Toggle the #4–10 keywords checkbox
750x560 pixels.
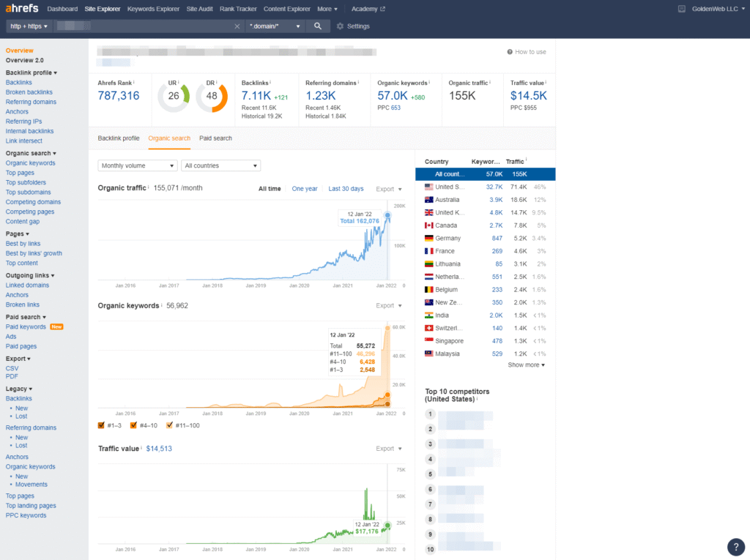pos(134,425)
